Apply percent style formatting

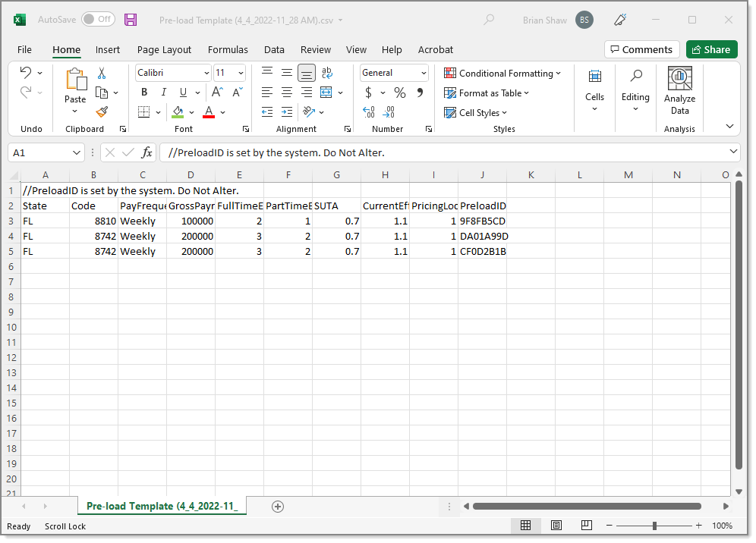coord(399,93)
